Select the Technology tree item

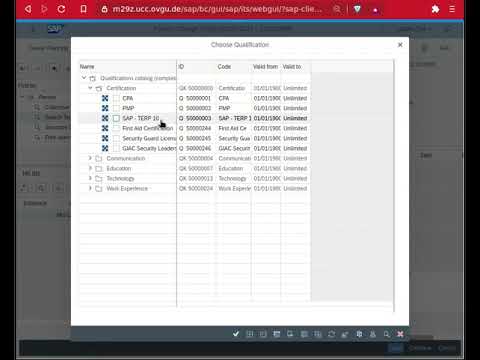pos(120,179)
